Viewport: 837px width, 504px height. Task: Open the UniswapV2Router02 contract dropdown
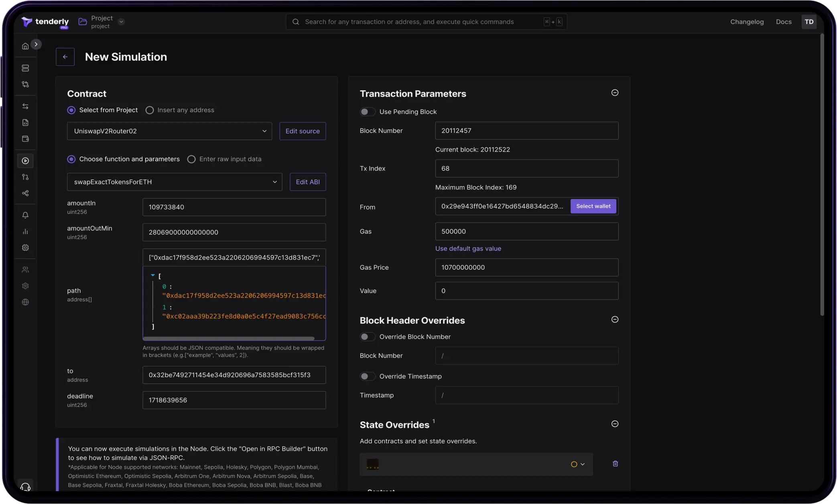click(x=169, y=131)
